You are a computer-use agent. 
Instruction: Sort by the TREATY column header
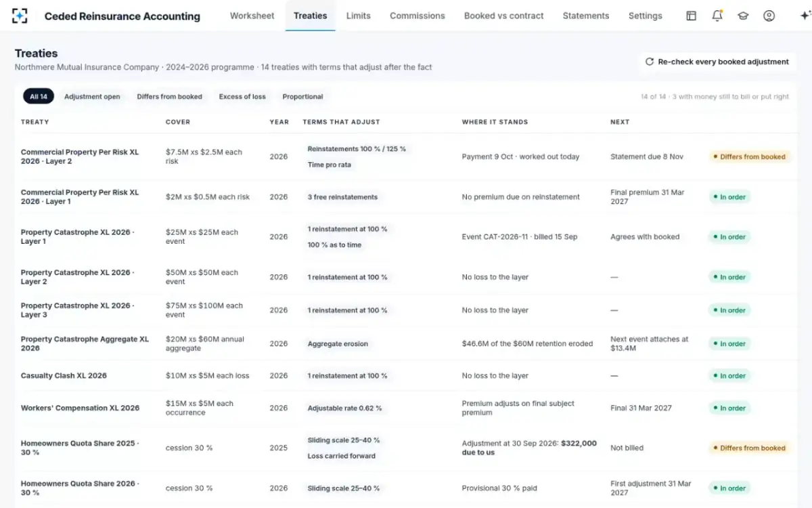click(35, 122)
